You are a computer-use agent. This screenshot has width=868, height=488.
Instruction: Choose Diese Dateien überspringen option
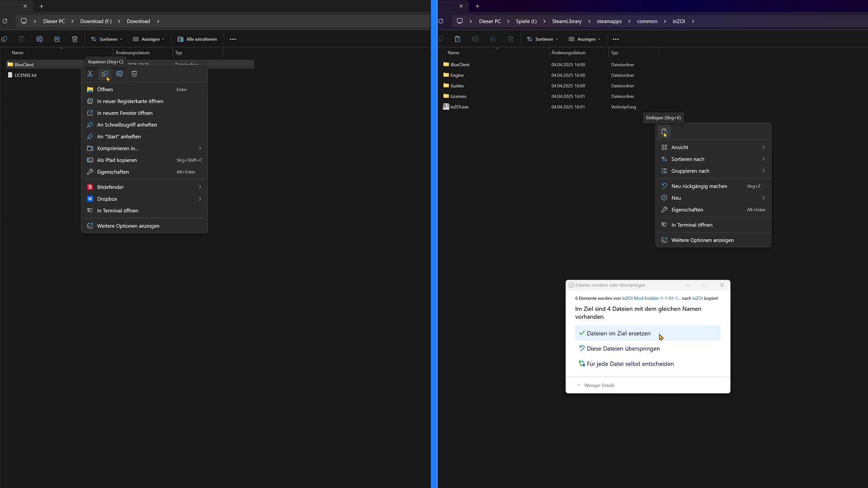623,348
